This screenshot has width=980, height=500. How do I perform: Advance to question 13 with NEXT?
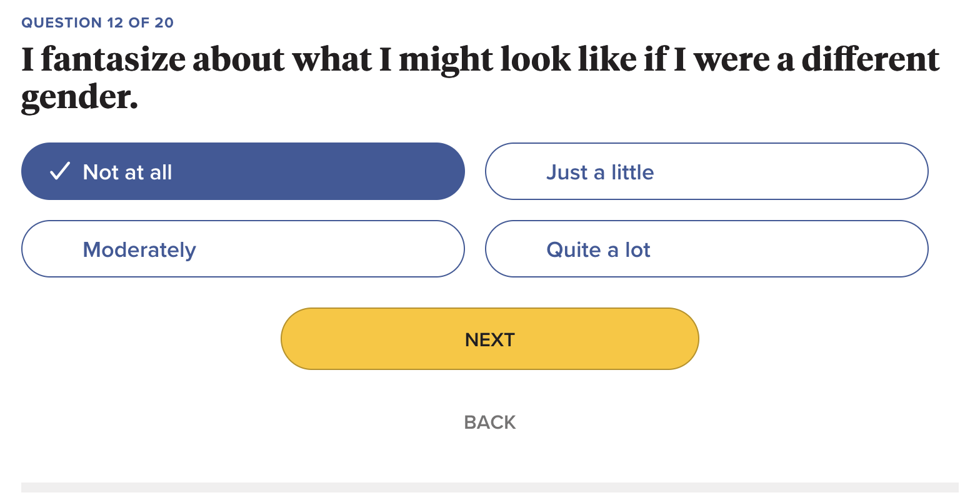(x=489, y=339)
